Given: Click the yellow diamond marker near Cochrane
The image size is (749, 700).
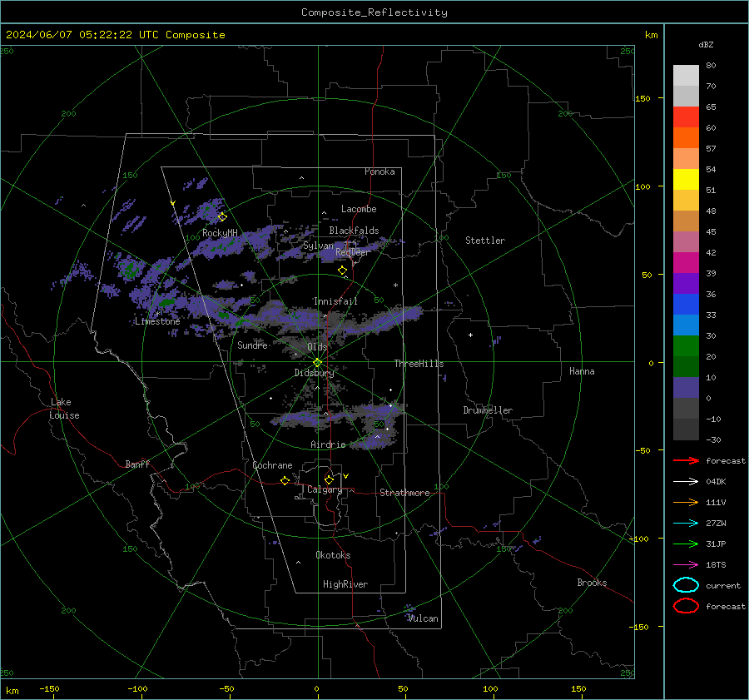Looking at the screenshot, I should (x=285, y=480).
